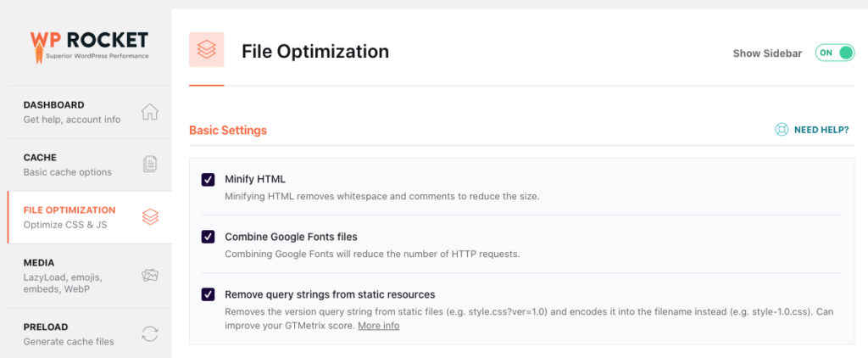Uncheck Remove query strings checkbox
Viewport: 868px width, 358px height.
(208, 294)
